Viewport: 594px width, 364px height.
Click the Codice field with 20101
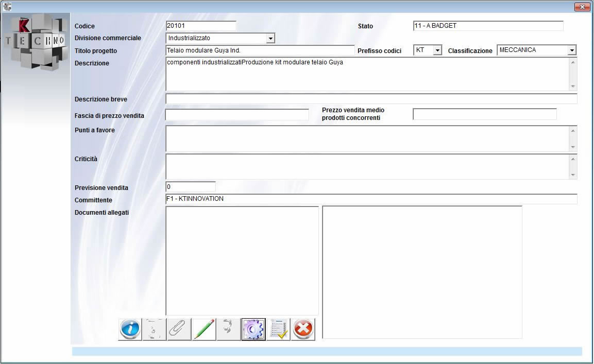pyautogui.click(x=201, y=26)
